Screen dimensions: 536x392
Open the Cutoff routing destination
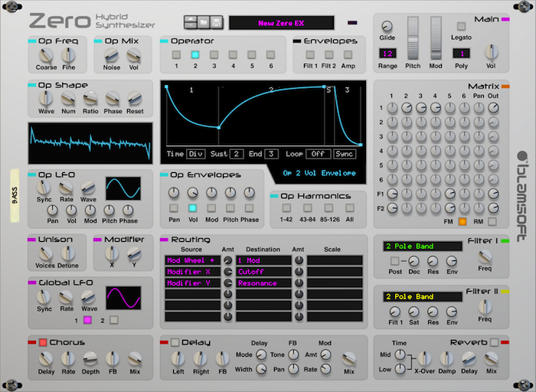(263, 272)
